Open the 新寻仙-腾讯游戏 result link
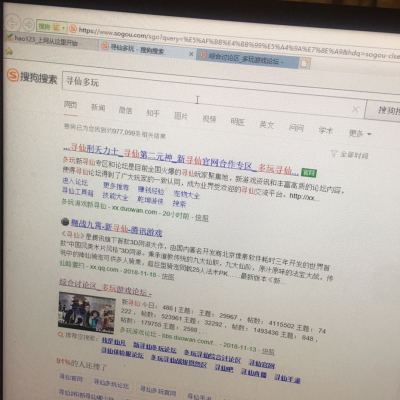Screen dimensions: 400x400 point(116,228)
